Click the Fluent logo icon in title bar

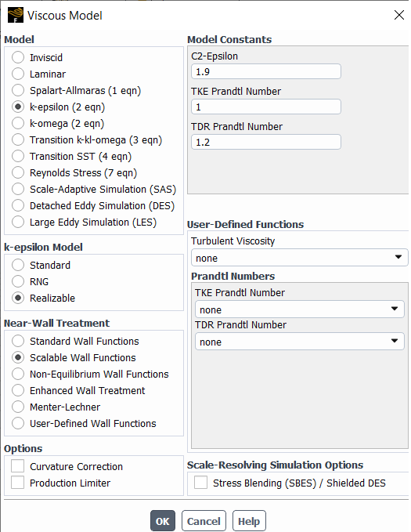click(x=16, y=15)
